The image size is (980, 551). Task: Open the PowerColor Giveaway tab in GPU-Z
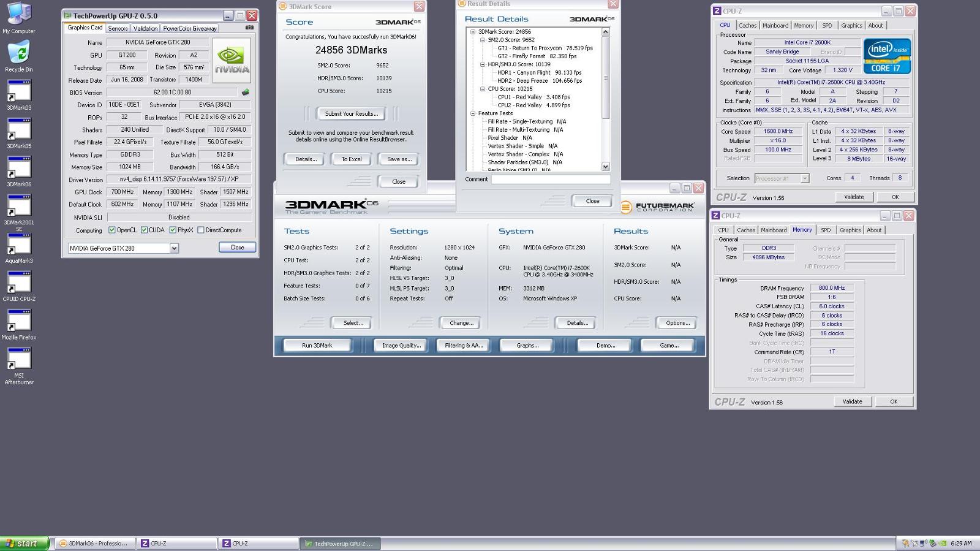coord(190,28)
